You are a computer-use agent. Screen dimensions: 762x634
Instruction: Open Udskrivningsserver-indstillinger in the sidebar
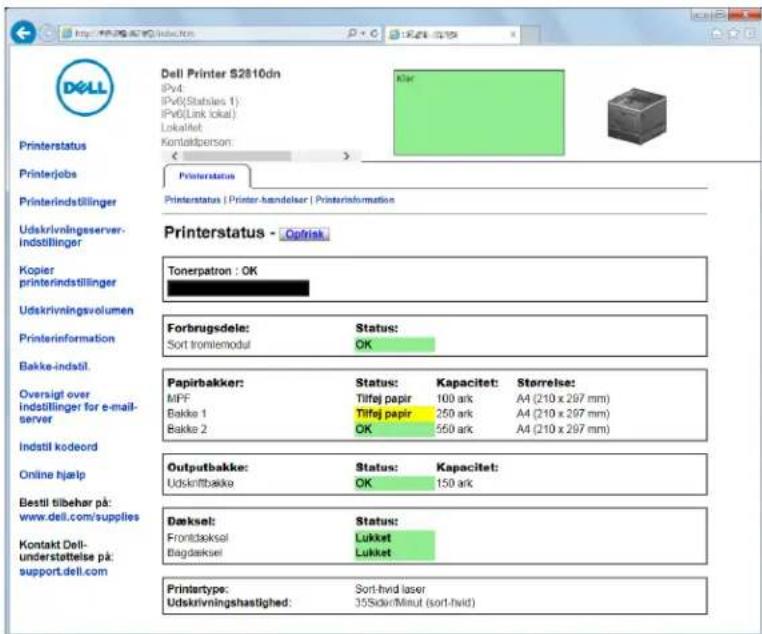72,236
